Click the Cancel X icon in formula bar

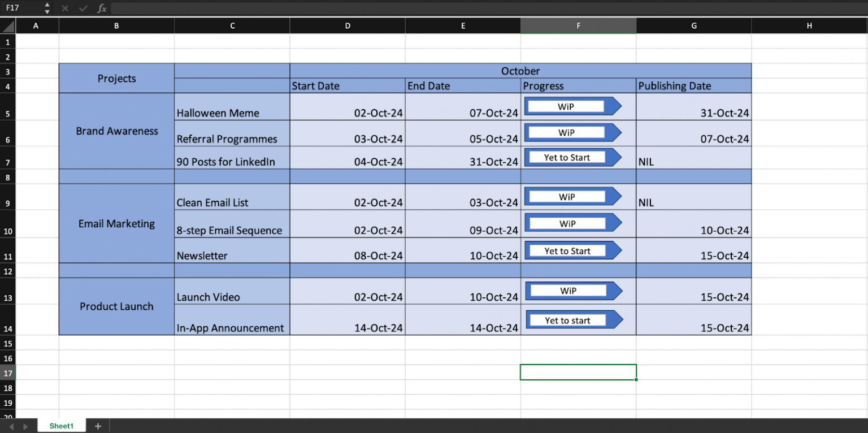click(x=64, y=8)
